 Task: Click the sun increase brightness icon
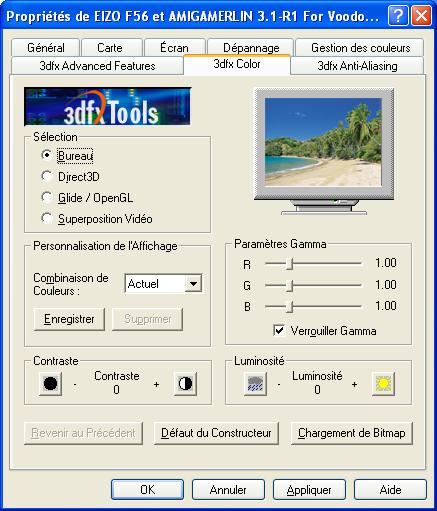point(383,384)
